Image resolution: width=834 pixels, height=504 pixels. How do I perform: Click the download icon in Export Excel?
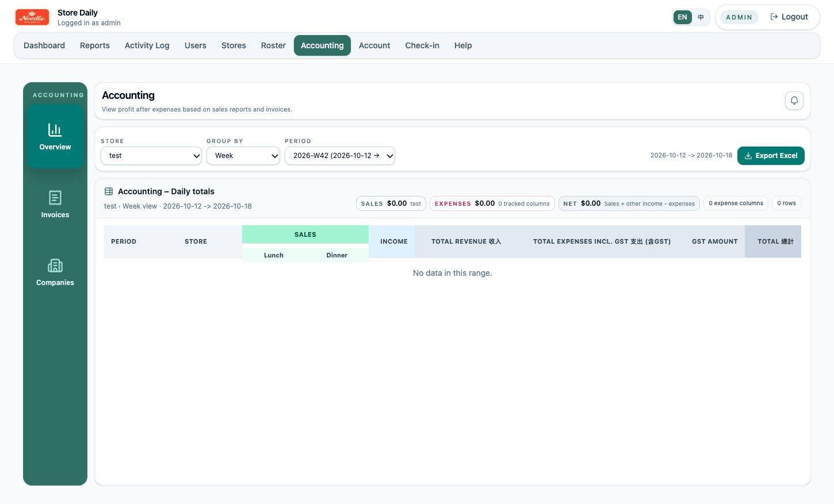748,156
